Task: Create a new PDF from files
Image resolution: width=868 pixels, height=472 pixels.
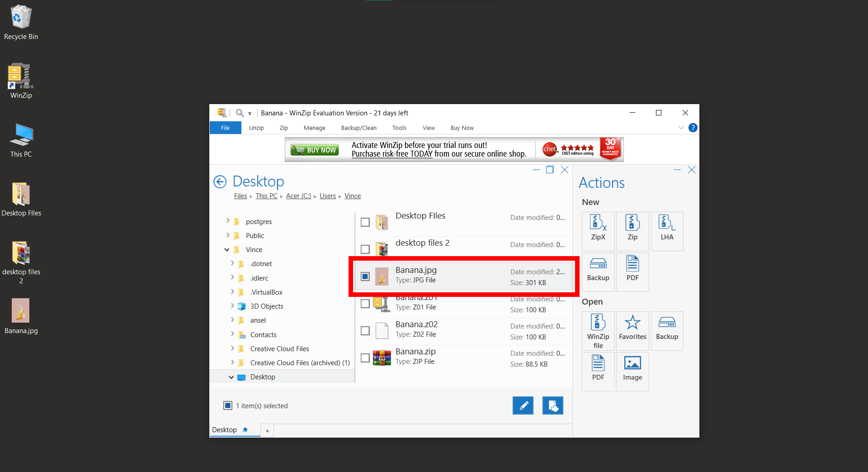Action: pos(632,272)
